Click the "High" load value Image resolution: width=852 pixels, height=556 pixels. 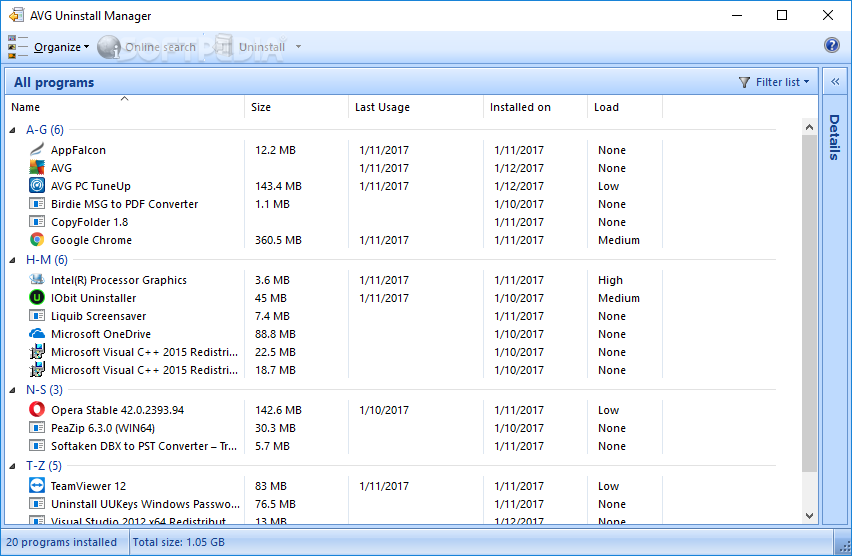[610, 280]
